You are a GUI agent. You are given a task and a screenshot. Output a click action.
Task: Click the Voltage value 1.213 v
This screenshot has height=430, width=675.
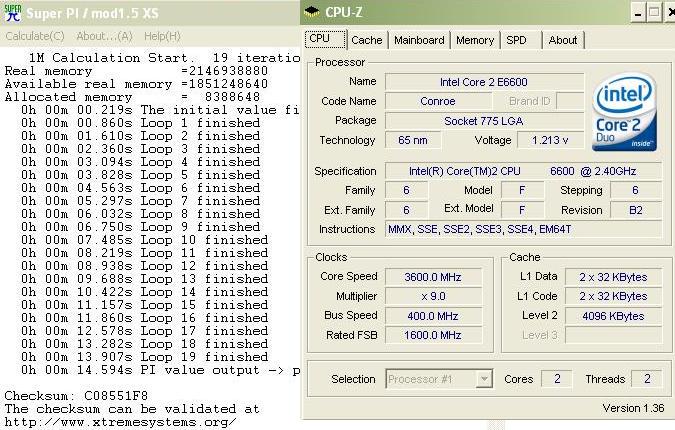[551, 140]
